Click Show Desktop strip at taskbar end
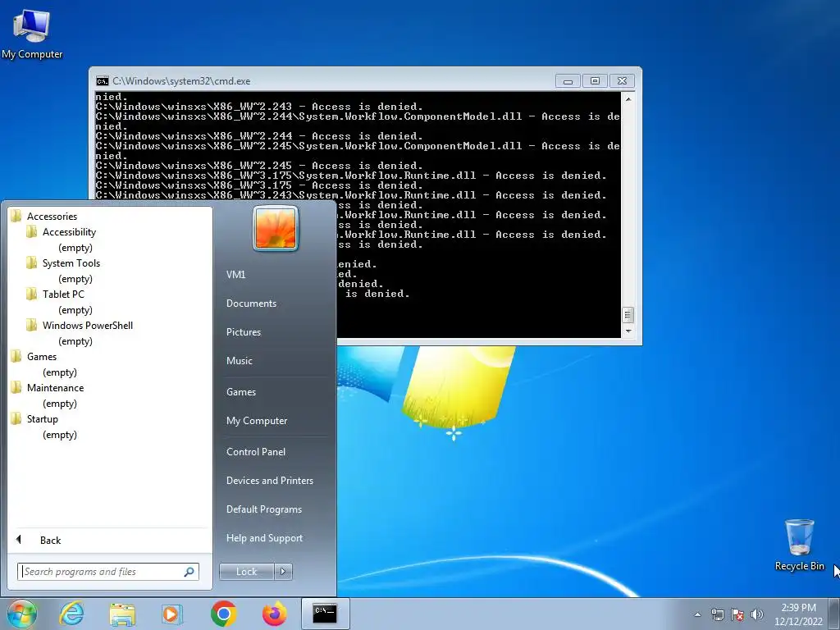The width and height of the screenshot is (840, 630). tap(834, 614)
